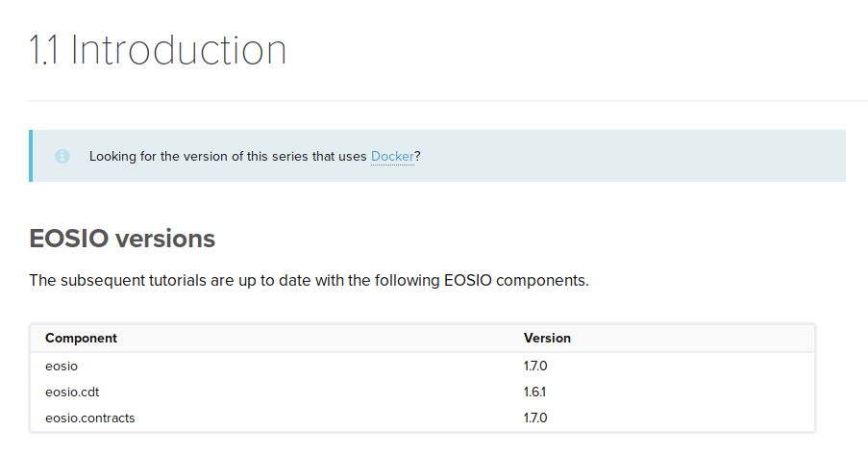Click the Component column header
The width and height of the screenshot is (868, 456).
pyautogui.click(x=81, y=339)
